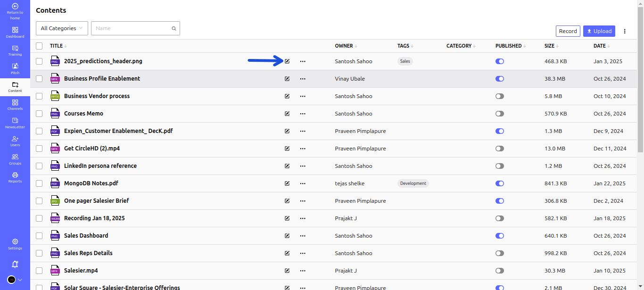Screen dimensions: 644x290
Task: Expand the All Categories dropdown
Action: point(62,28)
